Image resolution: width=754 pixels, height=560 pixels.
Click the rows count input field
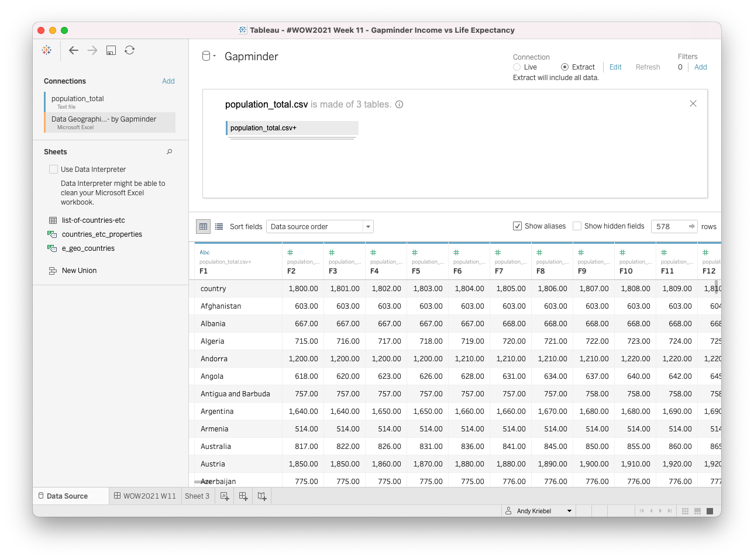click(x=668, y=226)
